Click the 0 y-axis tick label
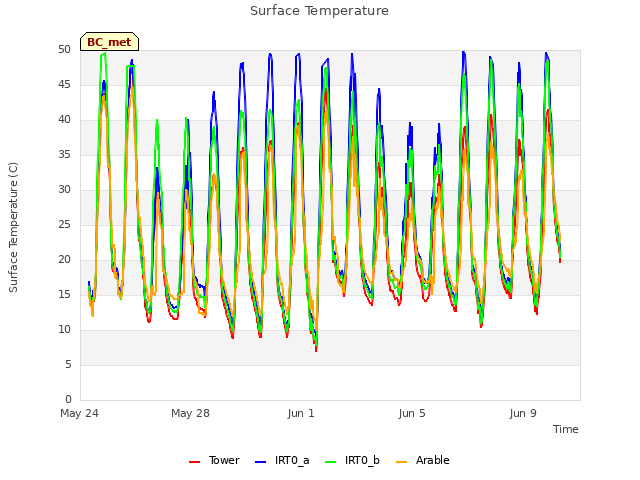Screen dimensions: 640x480 tap(68, 399)
